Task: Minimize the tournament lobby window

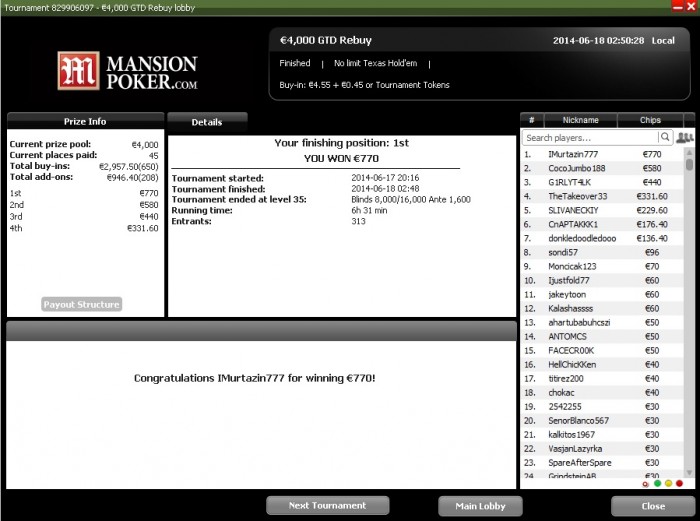Action: (x=678, y=6)
